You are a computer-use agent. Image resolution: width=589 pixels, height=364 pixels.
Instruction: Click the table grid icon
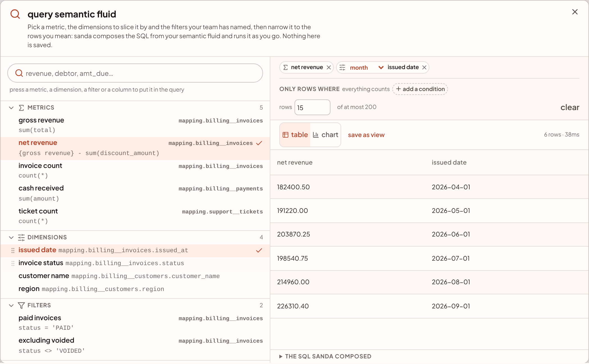(286, 135)
